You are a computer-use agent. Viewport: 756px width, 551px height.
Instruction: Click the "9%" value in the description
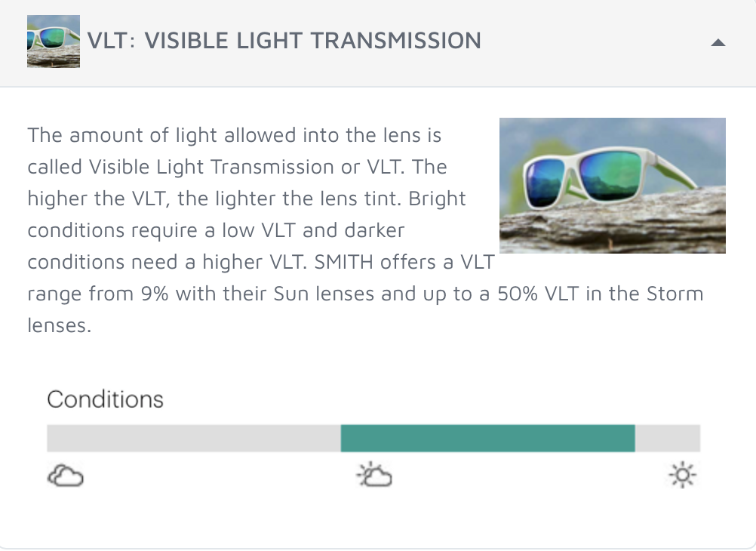pos(155,294)
